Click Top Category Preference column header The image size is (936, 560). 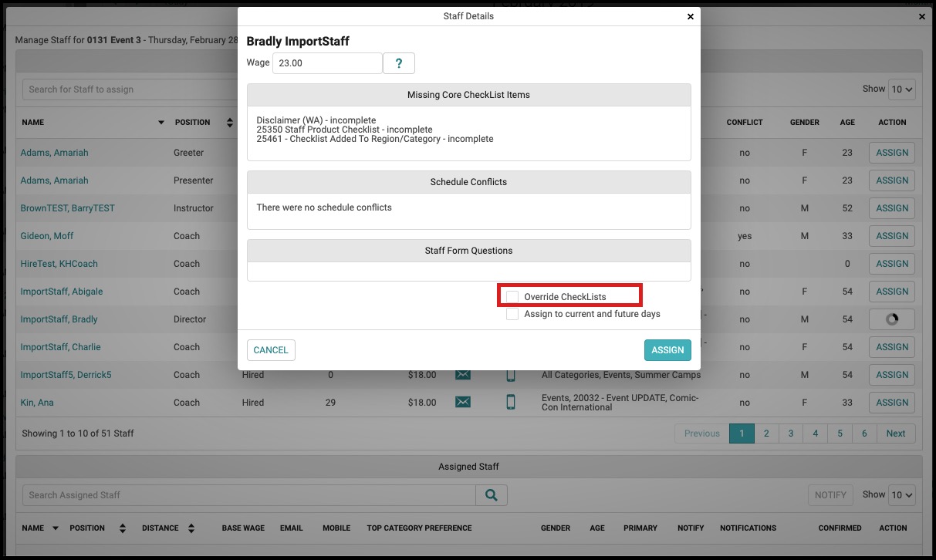click(419, 528)
